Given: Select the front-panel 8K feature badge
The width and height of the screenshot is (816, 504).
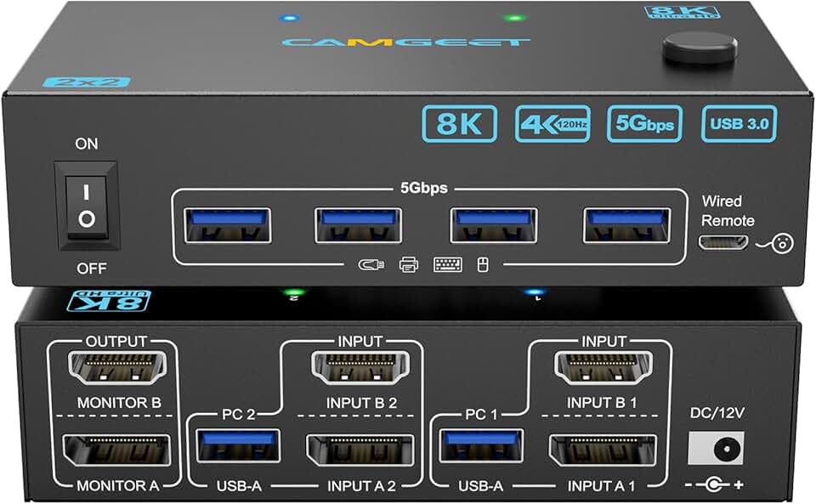Looking at the screenshot, I should [460, 123].
